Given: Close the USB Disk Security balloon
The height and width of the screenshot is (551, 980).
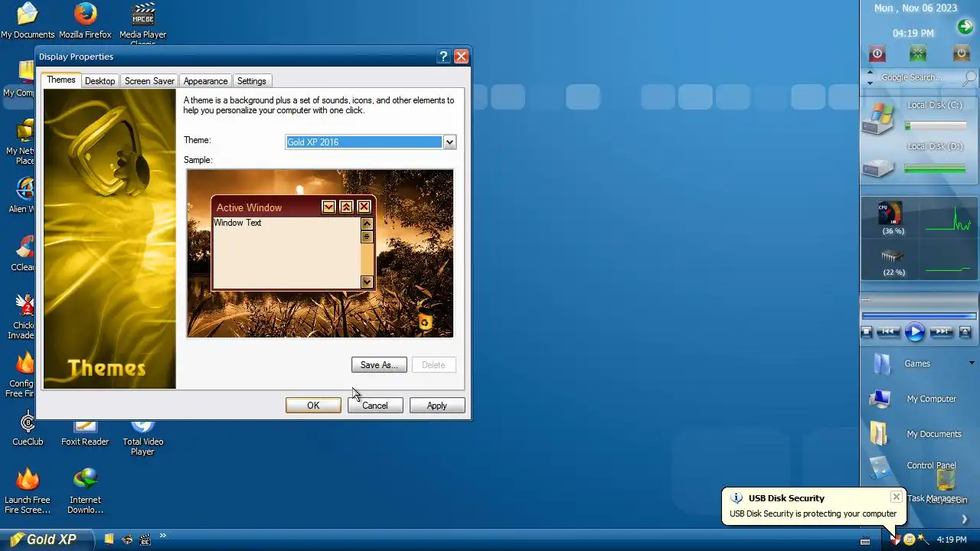Looking at the screenshot, I should tap(896, 497).
